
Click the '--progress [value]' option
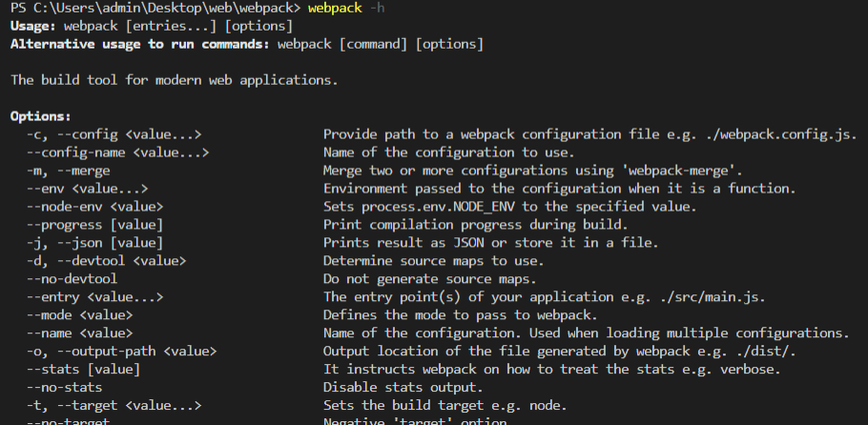pyautogui.click(x=94, y=225)
